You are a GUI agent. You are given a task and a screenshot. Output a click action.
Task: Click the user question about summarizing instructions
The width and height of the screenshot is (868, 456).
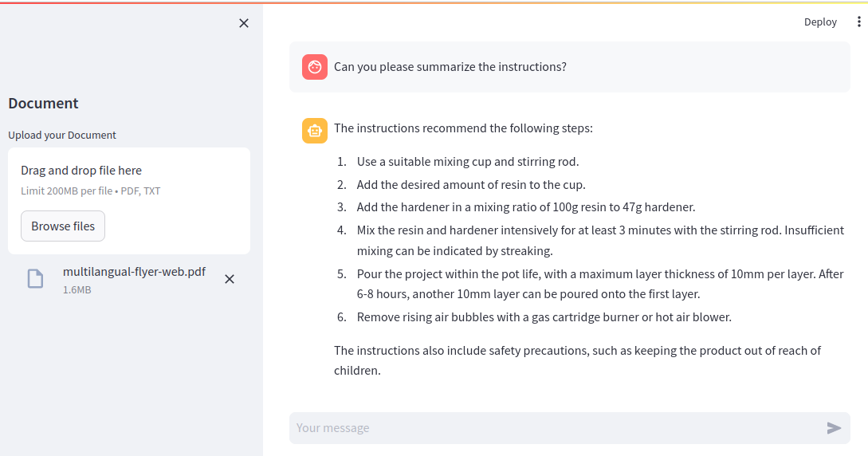click(x=450, y=66)
